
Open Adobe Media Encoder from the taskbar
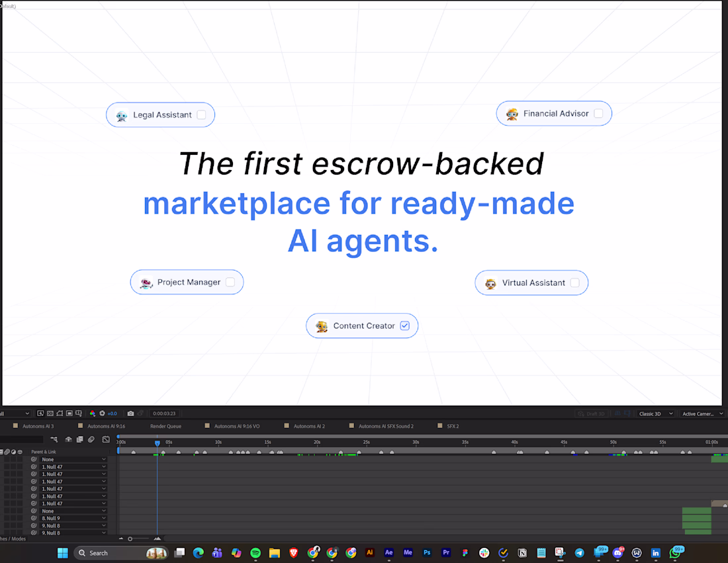408,552
